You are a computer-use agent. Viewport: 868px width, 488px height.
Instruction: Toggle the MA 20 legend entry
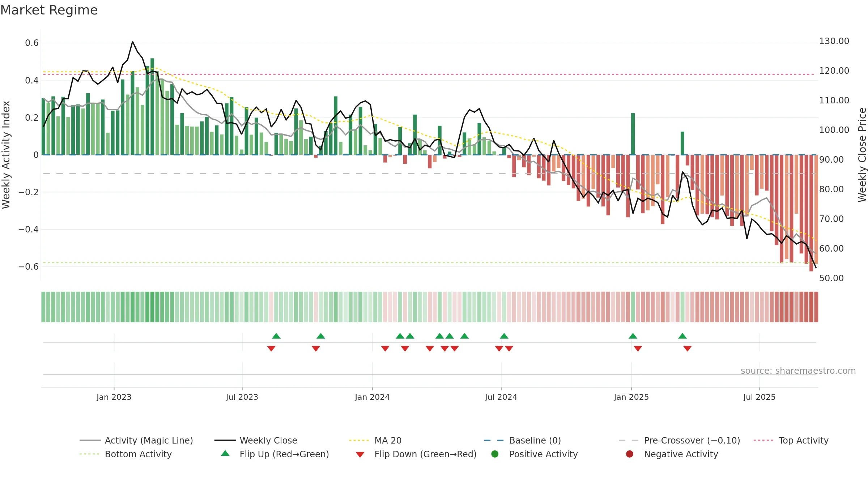(x=375, y=440)
